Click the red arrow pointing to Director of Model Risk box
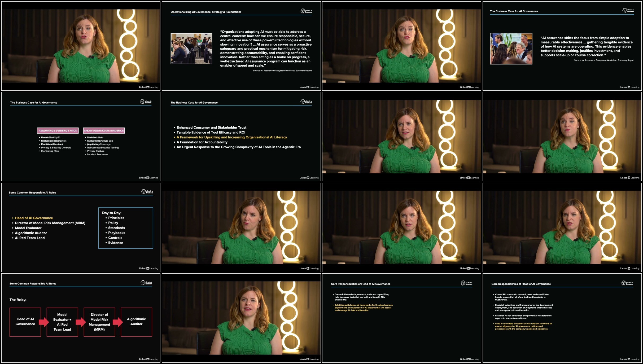643x364 pixels. pos(81,322)
